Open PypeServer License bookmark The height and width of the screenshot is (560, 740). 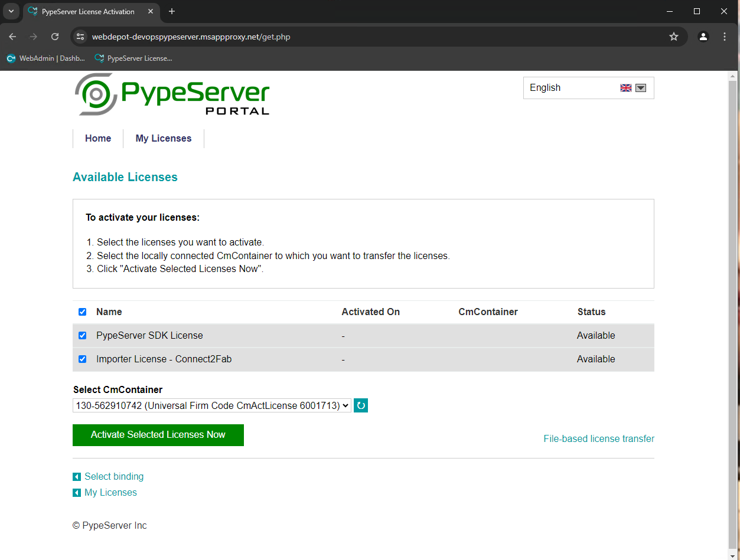(x=133, y=58)
